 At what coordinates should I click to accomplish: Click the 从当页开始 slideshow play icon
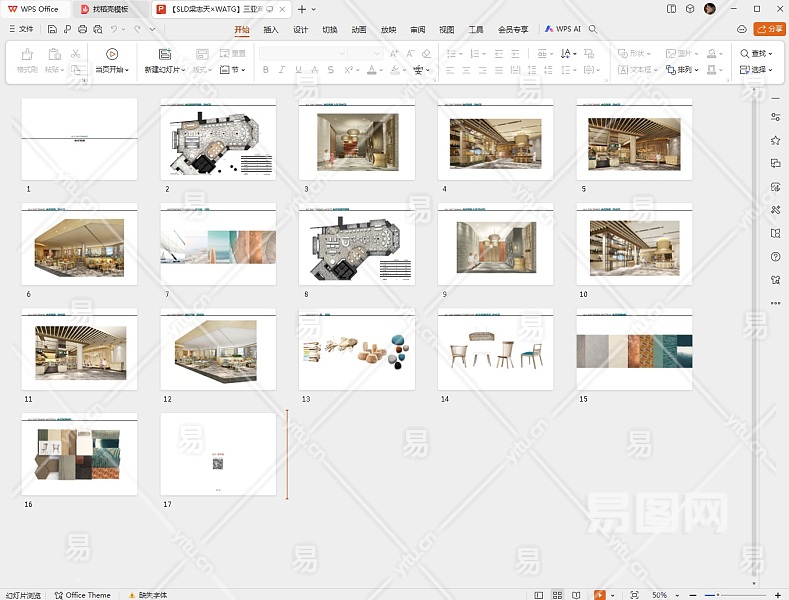pos(111,54)
